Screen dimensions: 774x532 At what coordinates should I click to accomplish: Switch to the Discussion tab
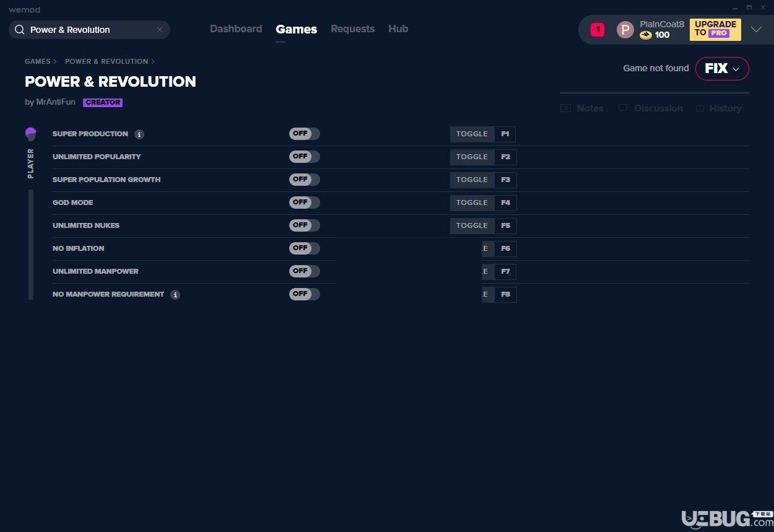point(651,108)
